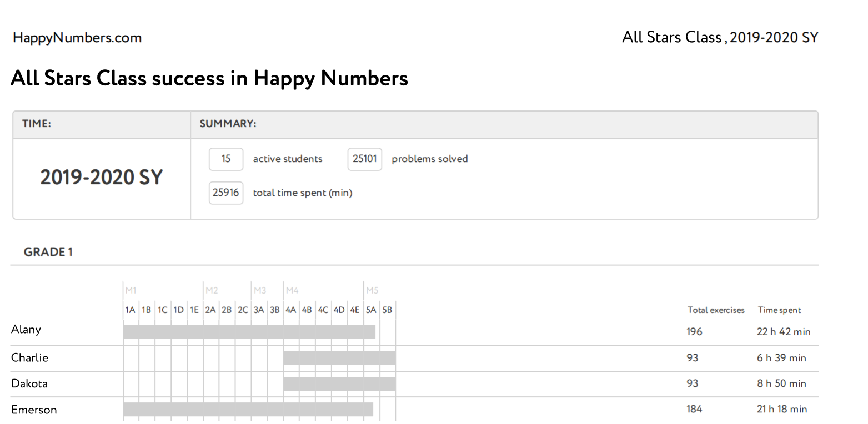Click Alany's 22 h 42 min value
868x424 pixels.
[x=783, y=332]
